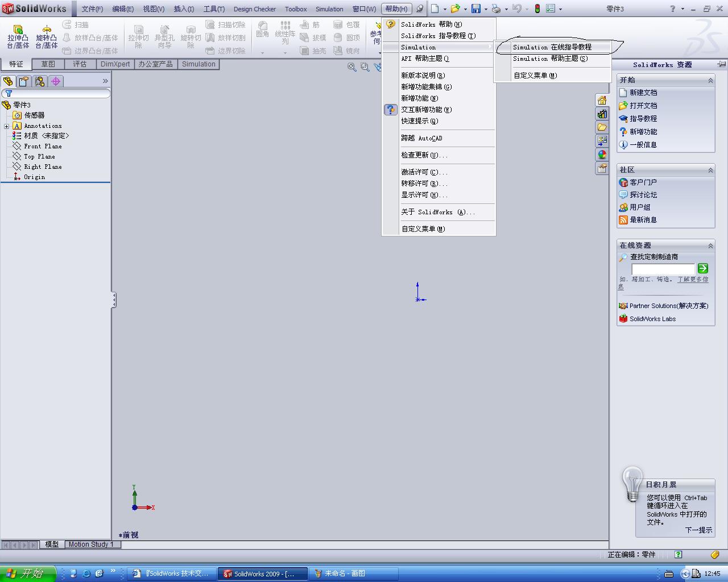
Task: Click the Windows 开始 start button
Action: point(28,573)
